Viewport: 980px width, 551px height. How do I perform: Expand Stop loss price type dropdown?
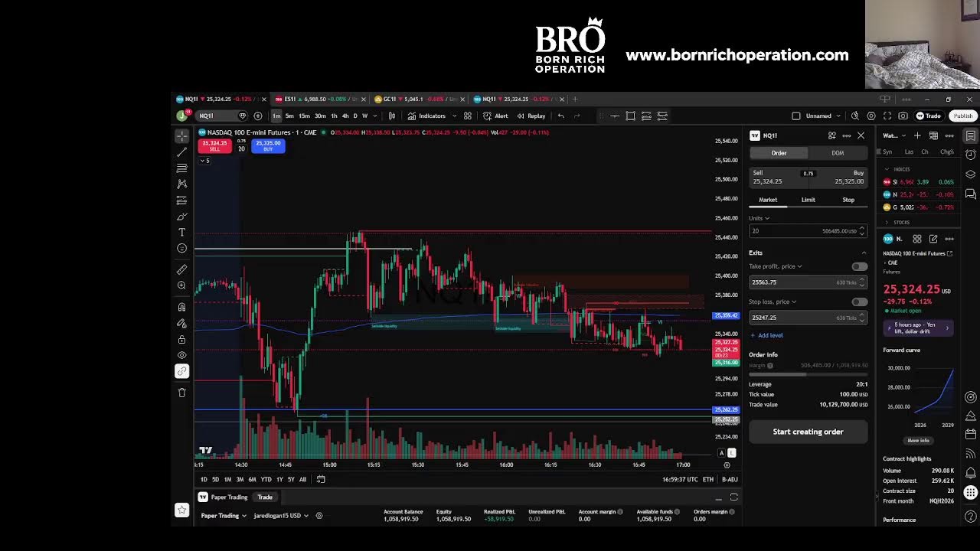(773, 302)
